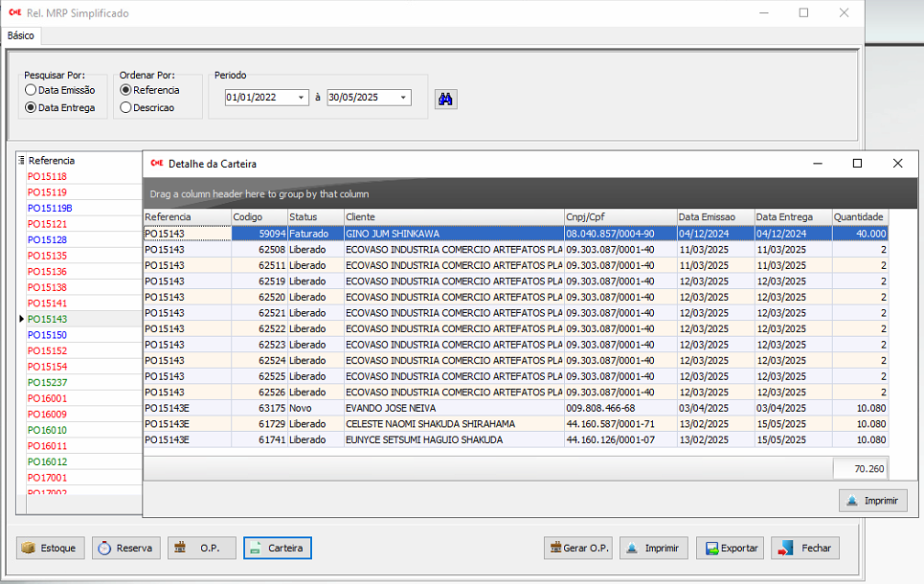Click Gerar O.P. button

pyautogui.click(x=577, y=549)
